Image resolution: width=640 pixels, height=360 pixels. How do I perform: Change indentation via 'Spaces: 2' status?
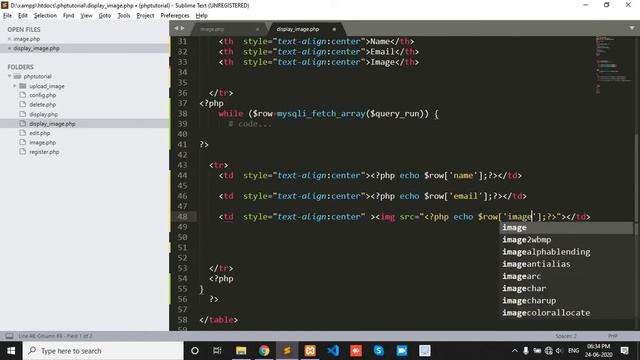click(566, 336)
